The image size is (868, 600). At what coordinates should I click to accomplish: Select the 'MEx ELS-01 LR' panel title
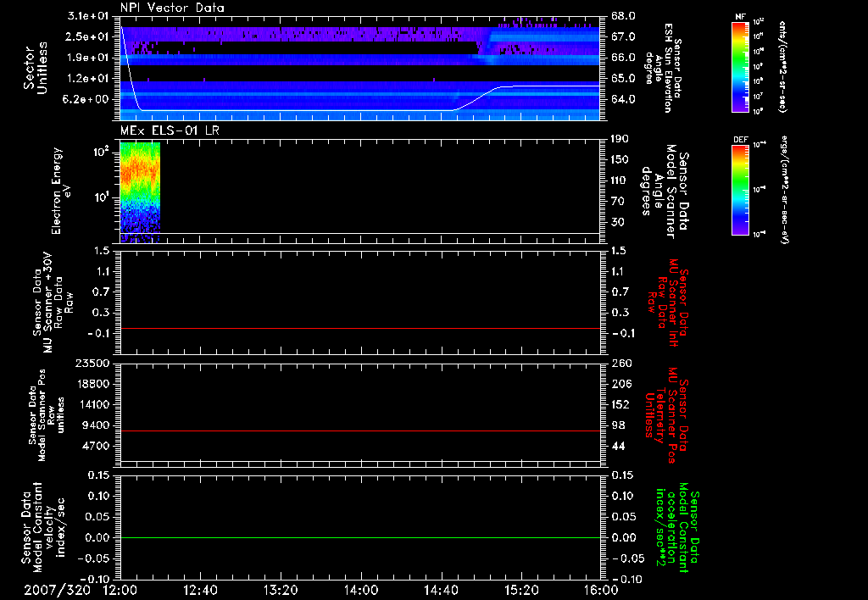click(170, 131)
